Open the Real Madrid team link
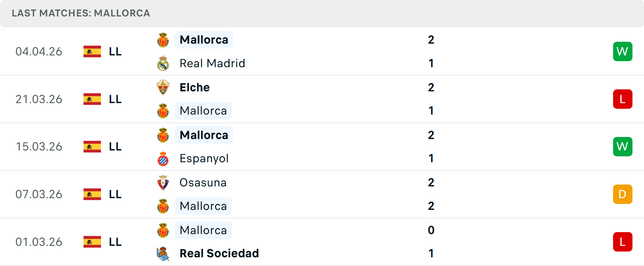Viewport: 644px width, 266px height. [x=212, y=63]
